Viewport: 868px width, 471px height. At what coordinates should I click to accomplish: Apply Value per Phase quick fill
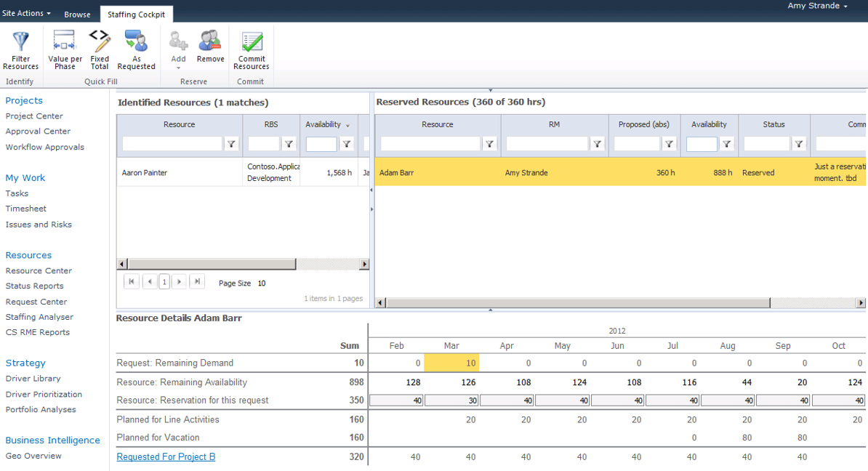point(65,50)
